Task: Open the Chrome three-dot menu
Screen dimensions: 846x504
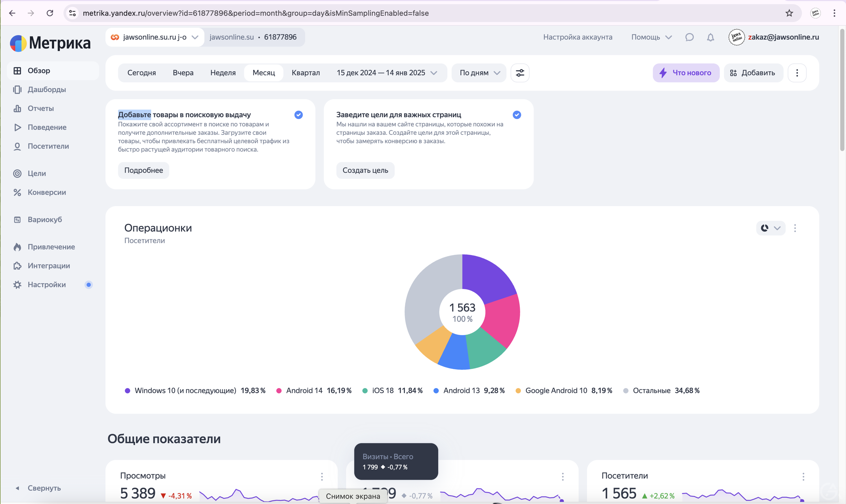Action: pyautogui.click(x=834, y=13)
